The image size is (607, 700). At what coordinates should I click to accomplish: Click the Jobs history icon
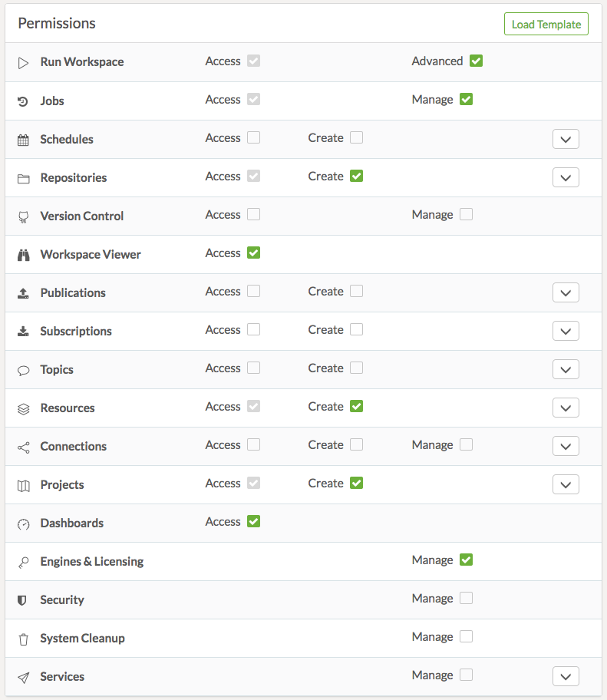[x=23, y=101]
